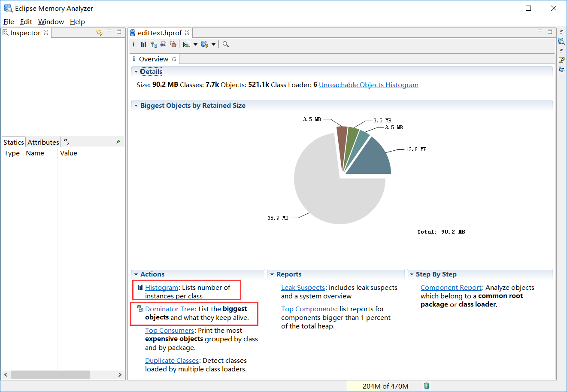This screenshot has width=567, height=392.
Task: Collapse the Details section triangle
Action: click(136, 72)
